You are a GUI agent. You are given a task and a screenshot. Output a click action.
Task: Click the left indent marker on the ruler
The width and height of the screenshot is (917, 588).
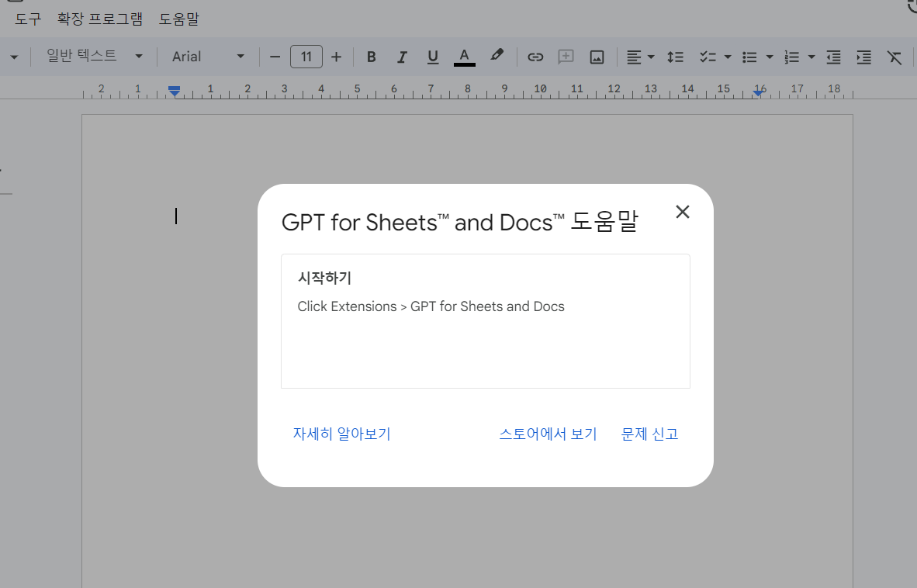click(x=175, y=91)
